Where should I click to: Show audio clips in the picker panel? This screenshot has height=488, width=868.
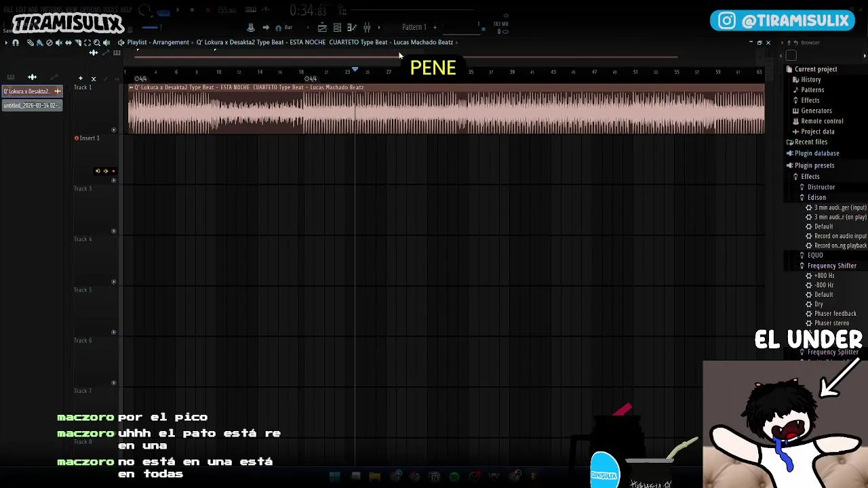coord(32,77)
